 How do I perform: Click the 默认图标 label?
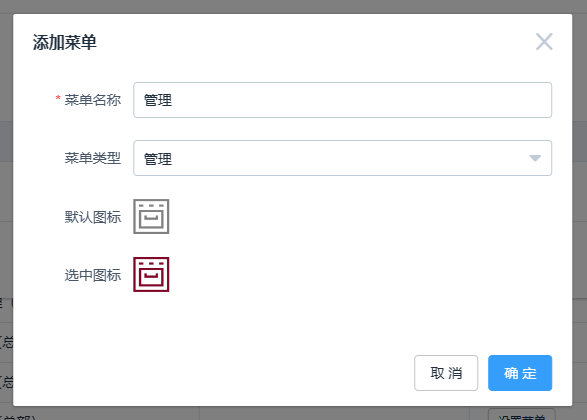[x=93, y=217]
